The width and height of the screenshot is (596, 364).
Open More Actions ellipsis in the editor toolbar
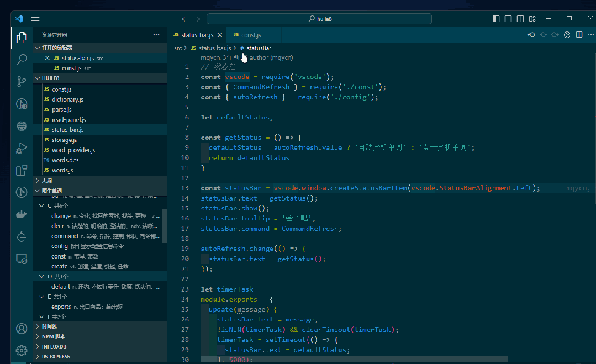coord(590,35)
